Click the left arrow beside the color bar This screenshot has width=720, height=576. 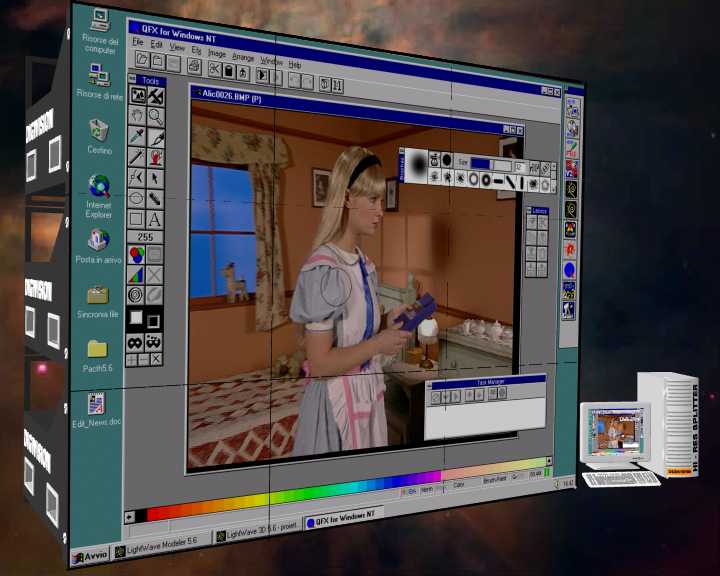(129, 517)
